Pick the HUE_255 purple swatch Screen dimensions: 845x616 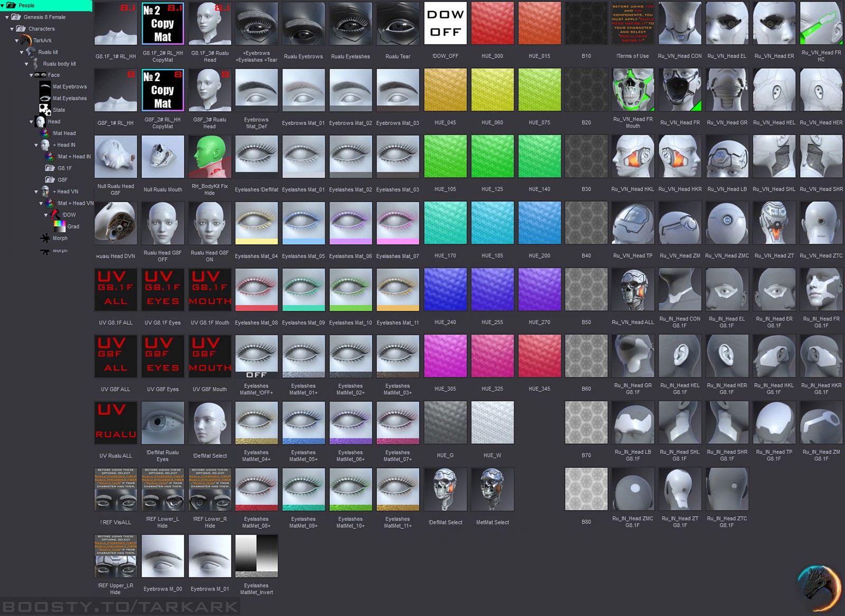[x=492, y=290]
